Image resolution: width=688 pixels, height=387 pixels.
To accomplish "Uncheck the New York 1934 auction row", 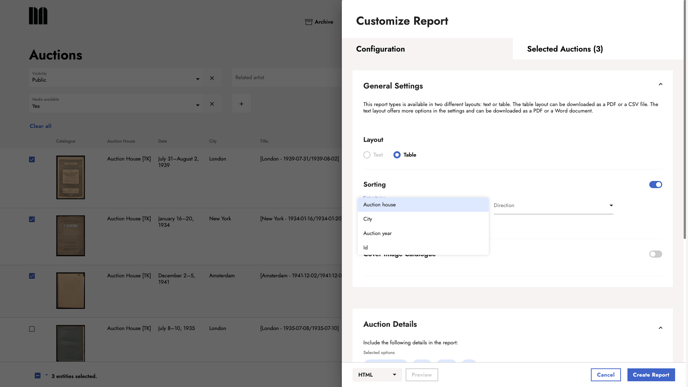I will click(32, 219).
